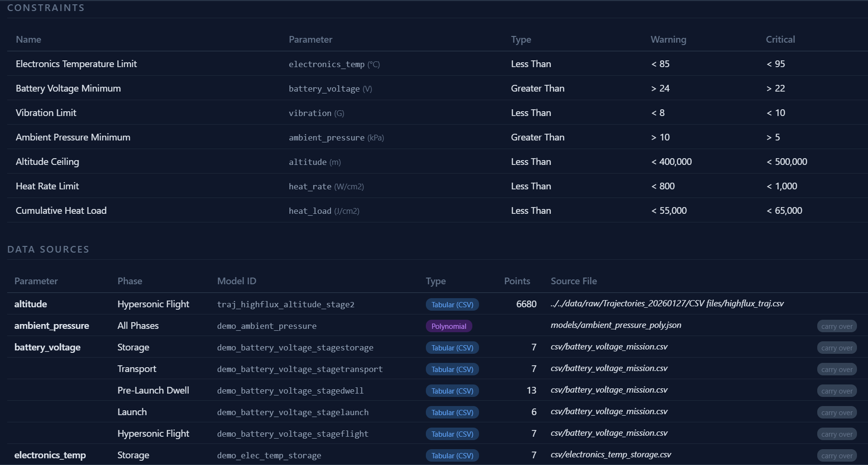
Task: Click the '< 65,000' critical value
Action: pyautogui.click(x=784, y=210)
